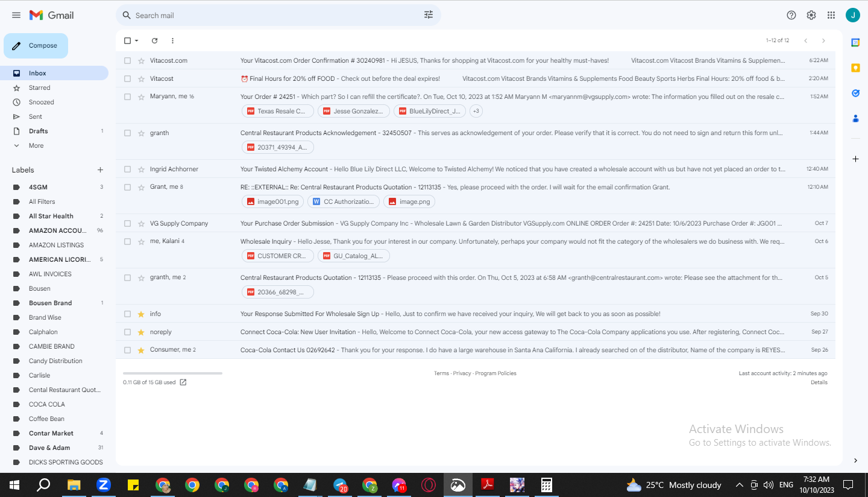Open Adobe Acrobat from the taskbar
Image resolution: width=868 pixels, height=497 pixels.
pyautogui.click(x=487, y=485)
